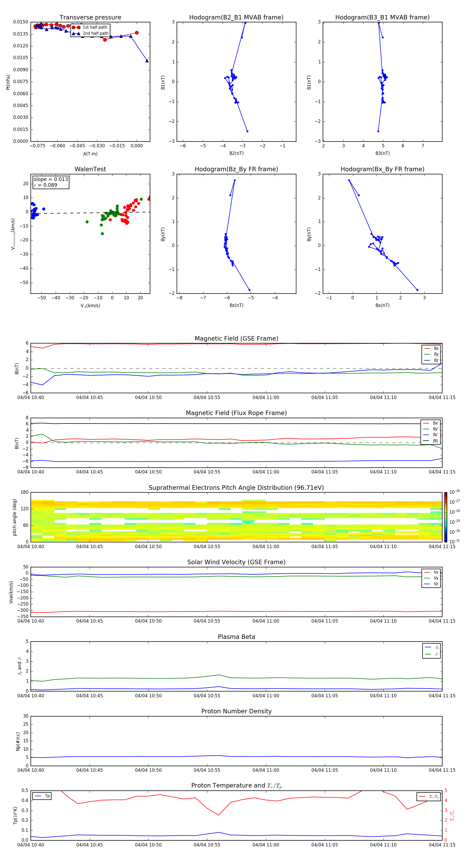473x868 pixels.
Task: Click the 'Hodogram(Bz_By FR frame)' title
Action: coord(236,169)
